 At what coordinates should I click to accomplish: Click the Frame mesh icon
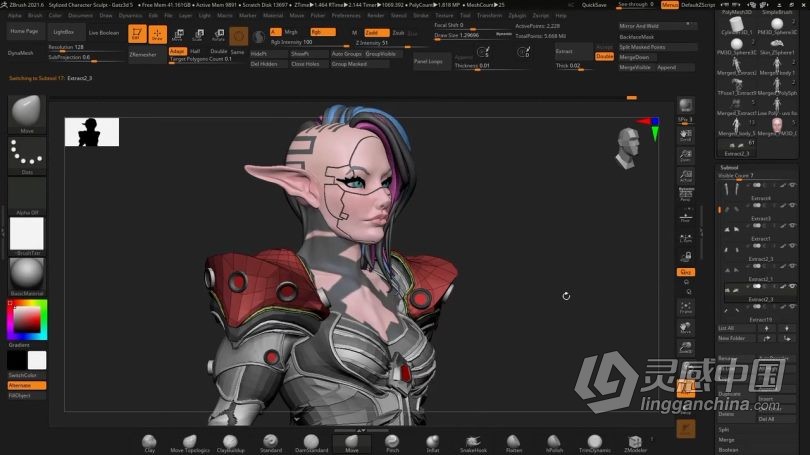(x=686, y=307)
